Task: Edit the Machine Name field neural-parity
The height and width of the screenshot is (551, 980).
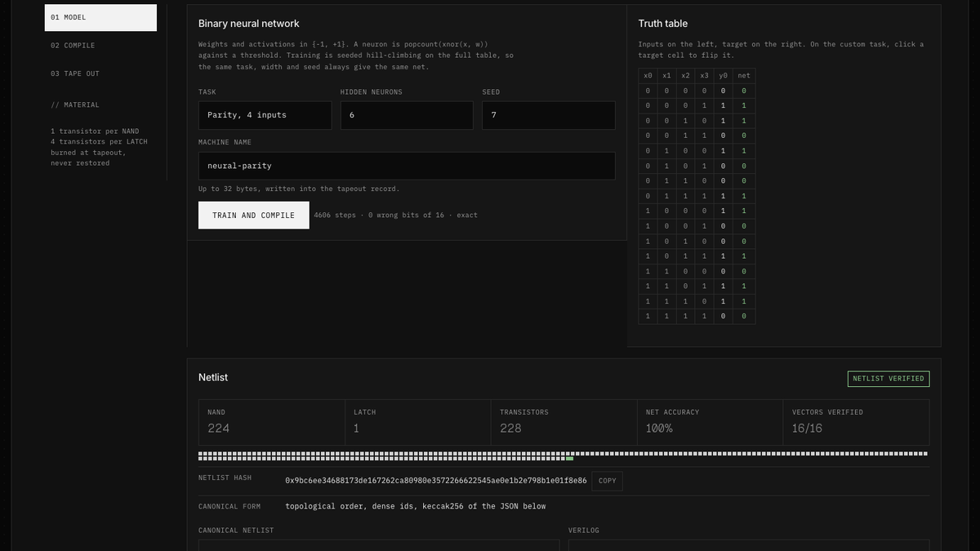Action: (407, 166)
